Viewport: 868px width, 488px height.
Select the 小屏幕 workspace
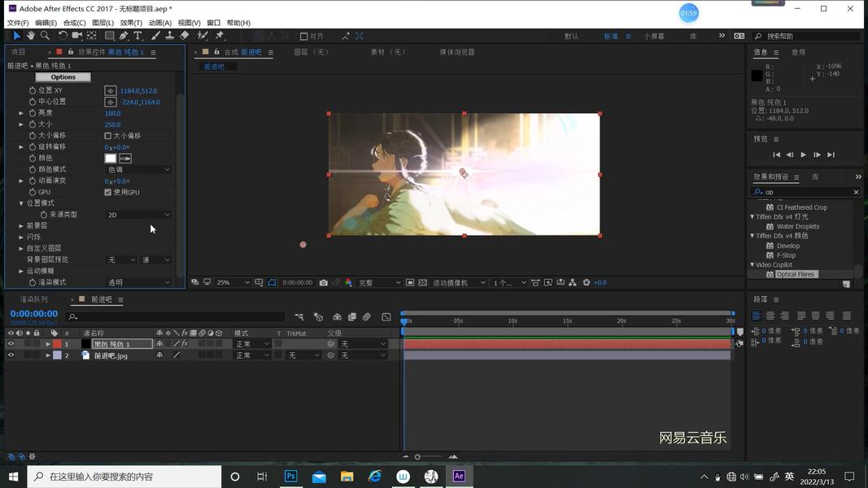[654, 36]
